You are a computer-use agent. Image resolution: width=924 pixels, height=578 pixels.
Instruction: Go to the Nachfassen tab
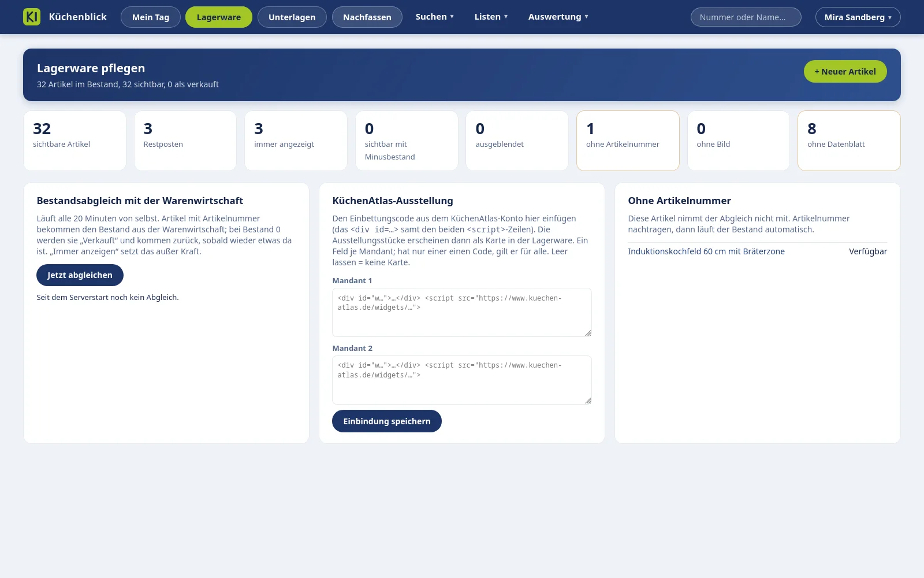(x=367, y=17)
